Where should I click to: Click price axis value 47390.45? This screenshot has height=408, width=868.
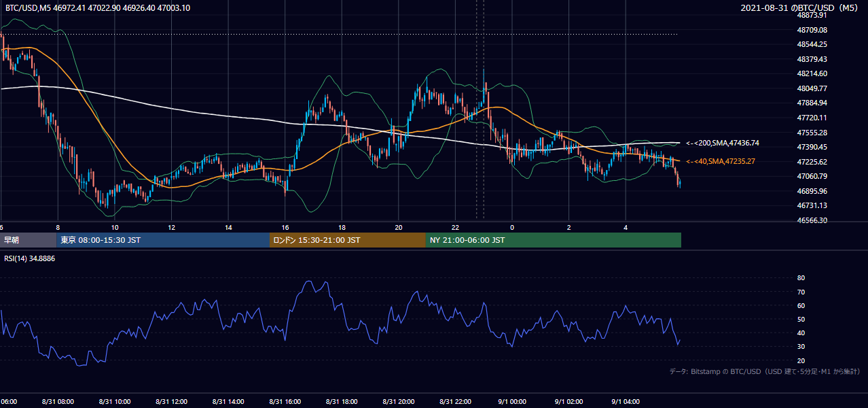[812, 147]
